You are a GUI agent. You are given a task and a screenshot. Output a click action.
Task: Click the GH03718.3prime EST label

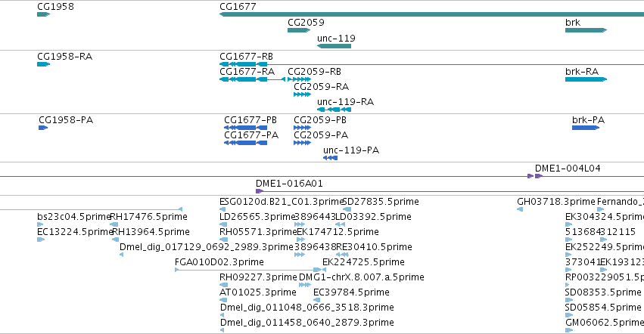(556, 202)
